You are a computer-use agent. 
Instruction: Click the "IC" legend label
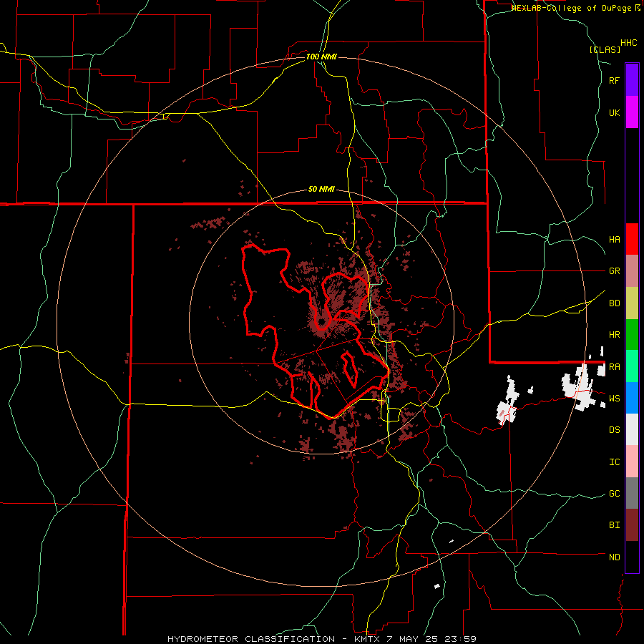pyautogui.click(x=614, y=462)
